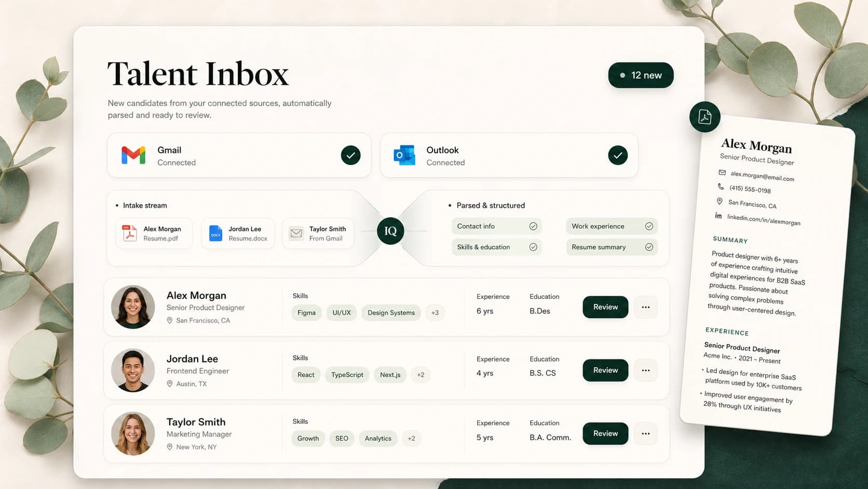The height and width of the screenshot is (489, 868).
Task: Open Jordan Lee's profile photo
Action: point(133,370)
